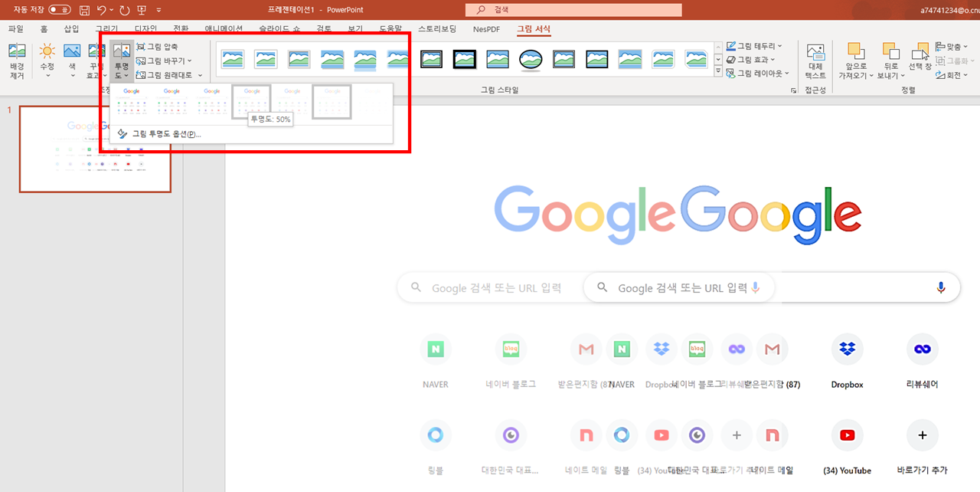
Task: Toggle the 자동 저장 (autosave) switch
Action: 60,10
